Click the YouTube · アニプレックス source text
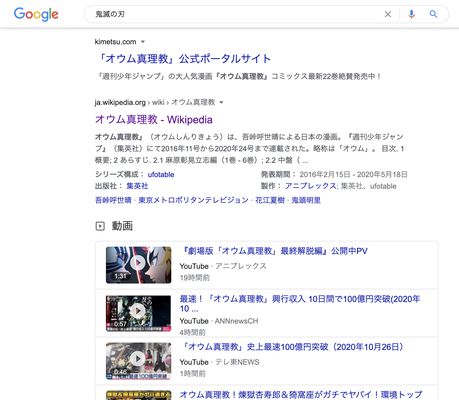This screenshot has width=459, height=400. tap(223, 266)
